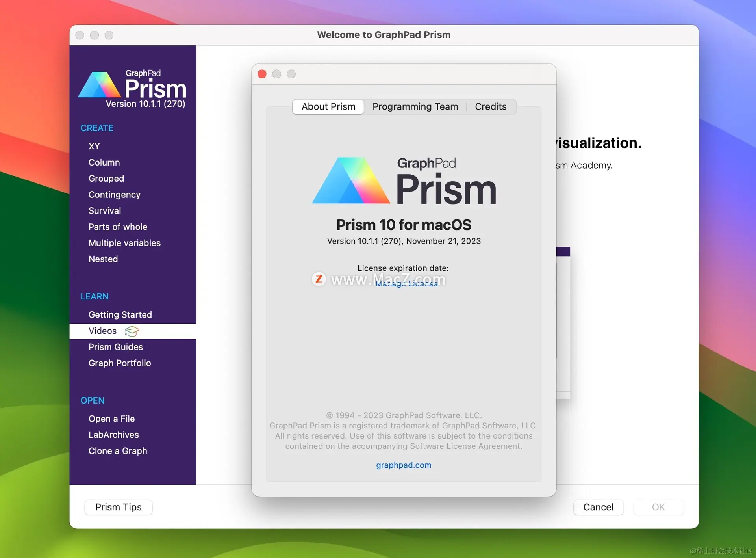Image resolution: width=756 pixels, height=558 pixels.
Task: Click 'Version 10.1.1 (270)' text in sidebar
Action: point(145,104)
